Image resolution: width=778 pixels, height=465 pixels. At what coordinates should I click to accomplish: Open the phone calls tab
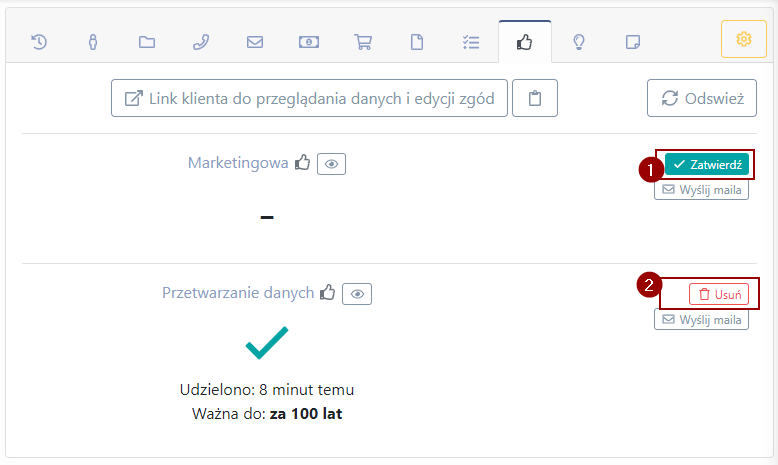(x=201, y=42)
